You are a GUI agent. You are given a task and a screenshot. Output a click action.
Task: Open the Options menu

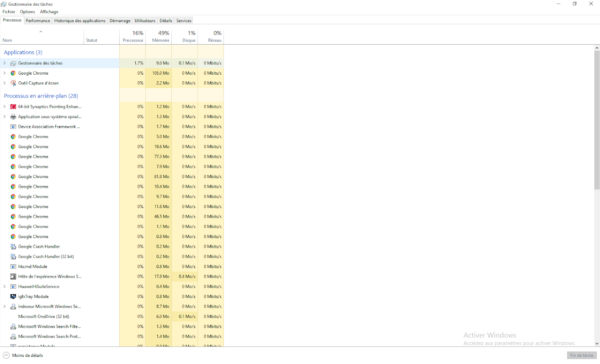pos(27,12)
